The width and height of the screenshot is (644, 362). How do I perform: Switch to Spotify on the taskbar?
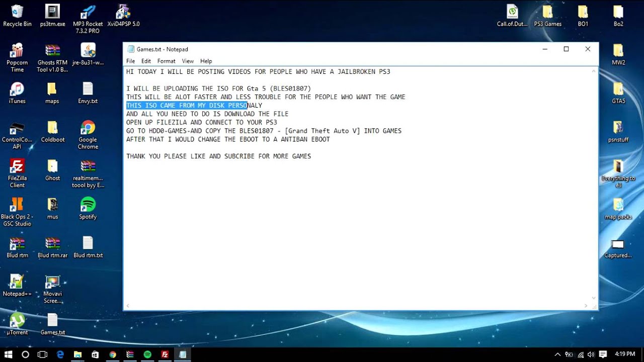pos(147,354)
